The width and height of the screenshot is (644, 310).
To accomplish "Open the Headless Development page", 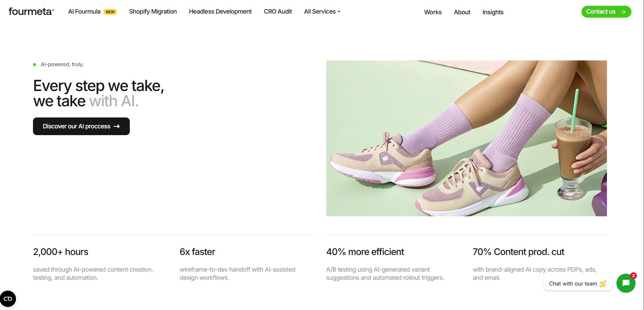I will (x=220, y=11).
